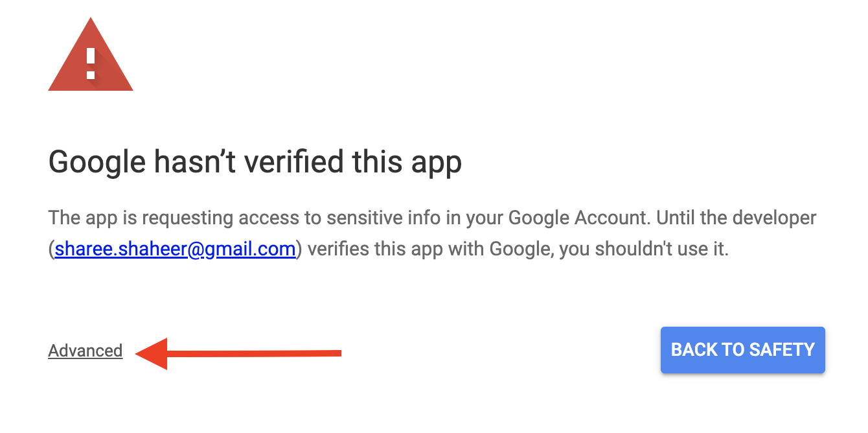The height and width of the screenshot is (433, 868).
Task: Expand the Advanced options link
Action: click(86, 351)
